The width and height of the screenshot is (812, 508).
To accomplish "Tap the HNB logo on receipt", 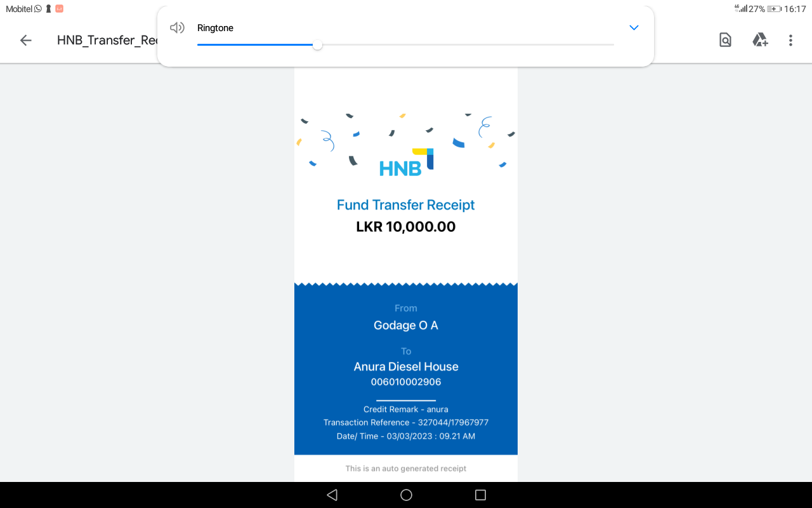I will click(x=406, y=164).
